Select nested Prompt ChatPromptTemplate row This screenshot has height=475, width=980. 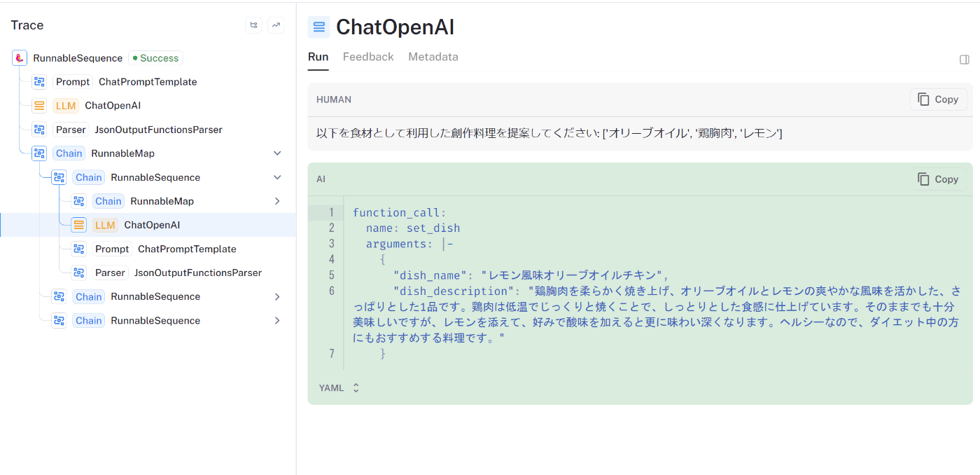tap(148, 249)
